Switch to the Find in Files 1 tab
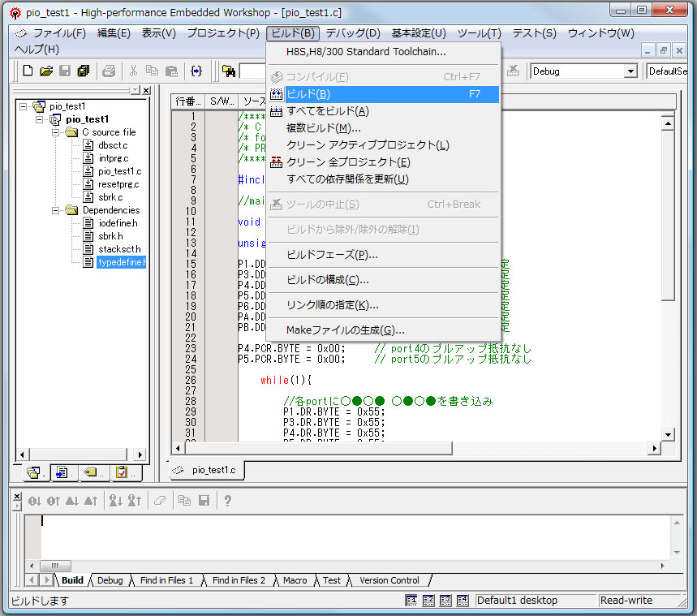 pyautogui.click(x=166, y=580)
